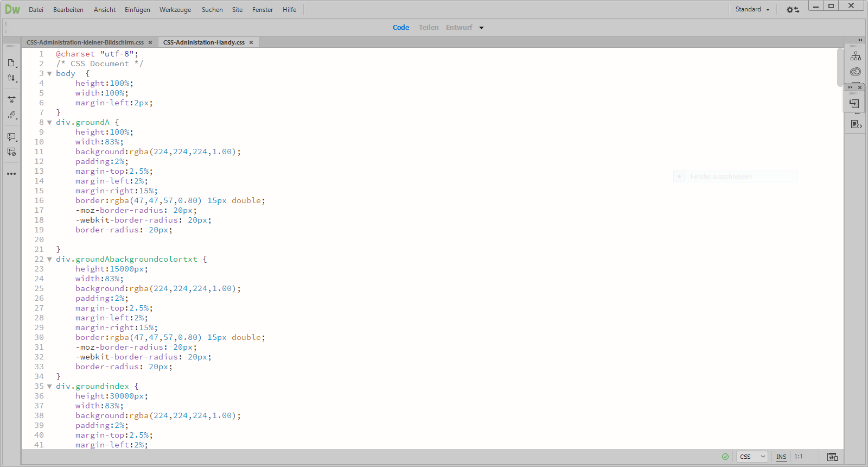Click the Insert panel icon in floating panel
Image resolution: width=868 pixels, height=467 pixels.
pyautogui.click(x=854, y=104)
